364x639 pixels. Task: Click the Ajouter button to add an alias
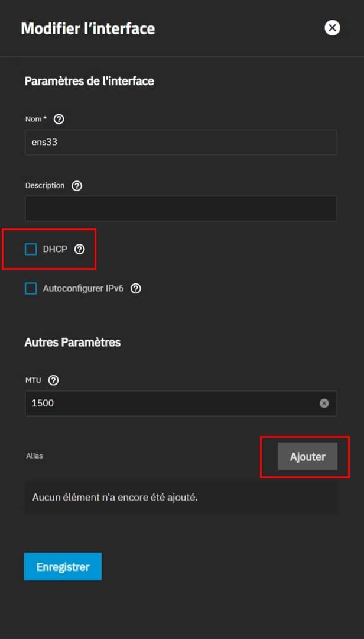coord(307,457)
